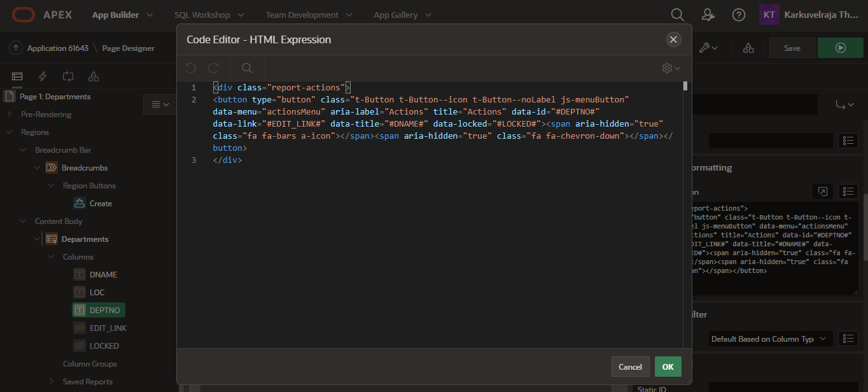Open the Page Shared Components panel

click(x=94, y=76)
